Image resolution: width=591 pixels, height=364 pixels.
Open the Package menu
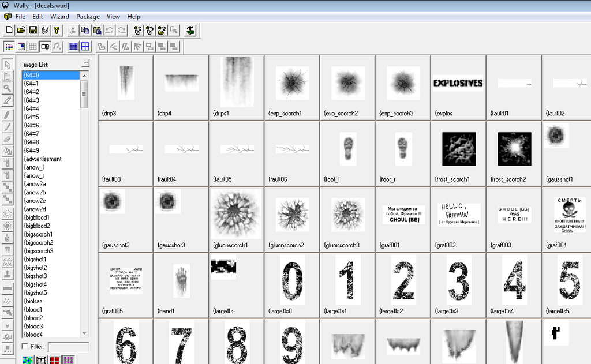click(88, 17)
